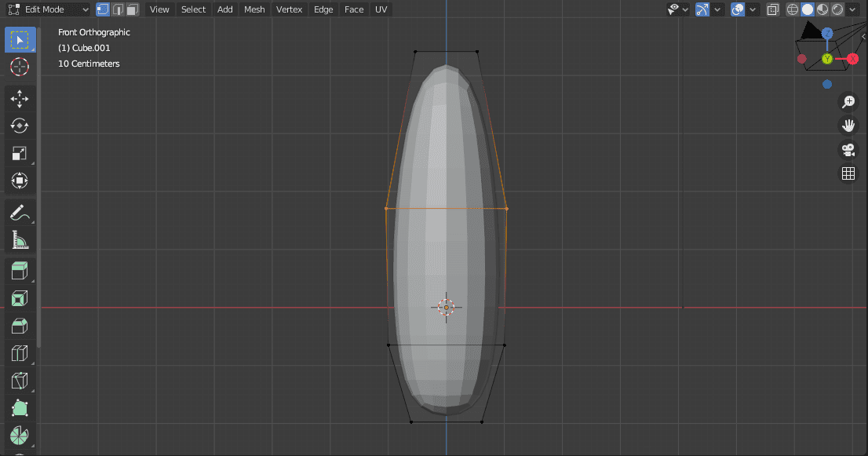Open the Mesh menu
Image resolution: width=868 pixels, height=456 pixels.
254,9
